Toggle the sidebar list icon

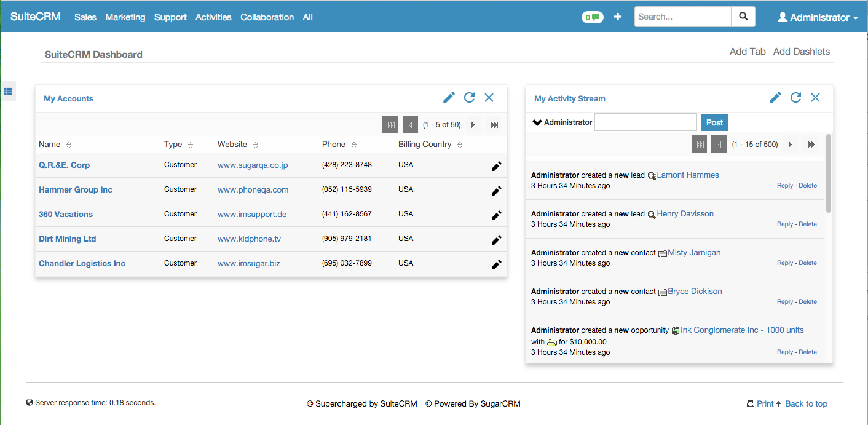coord(8,92)
